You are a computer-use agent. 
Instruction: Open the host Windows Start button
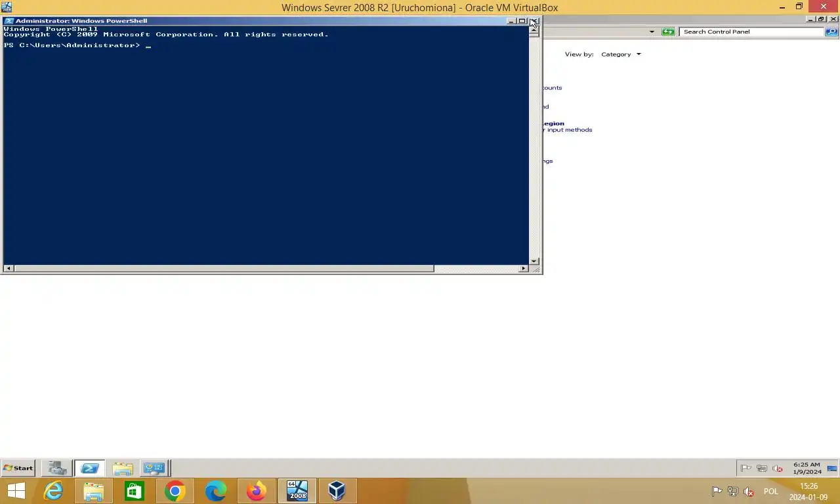tap(16, 491)
